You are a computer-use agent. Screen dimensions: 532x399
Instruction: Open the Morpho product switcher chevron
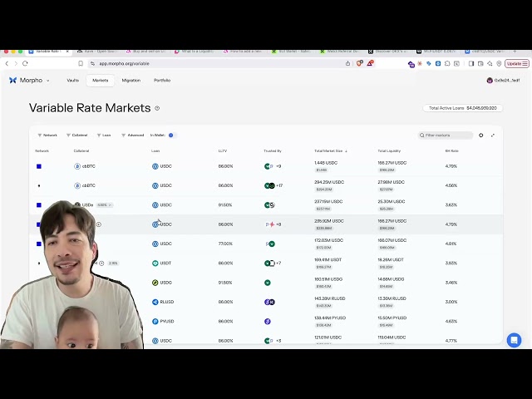coord(48,81)
